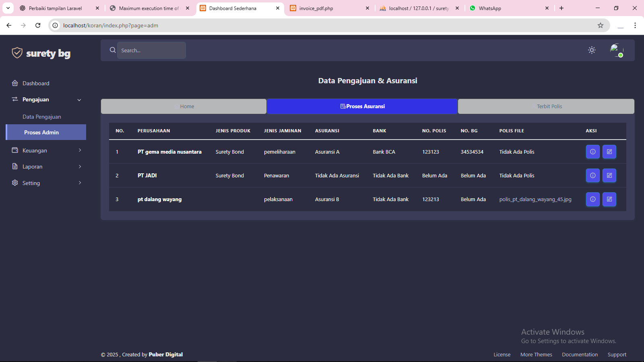Image resolution: width=644 pixels, height=362 pixels.
Task: Click the search magnifier icon
Action: coord(112,50)
